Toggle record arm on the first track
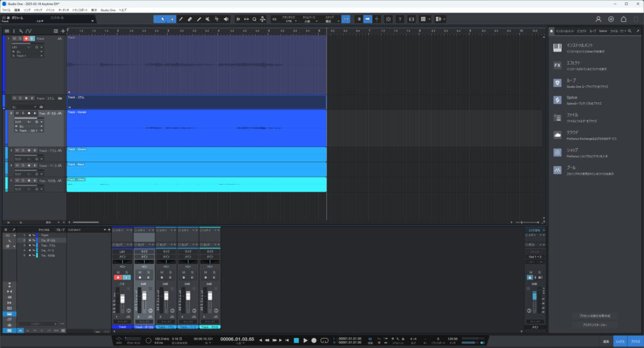 pyautogui.click(x=27, y=39)
